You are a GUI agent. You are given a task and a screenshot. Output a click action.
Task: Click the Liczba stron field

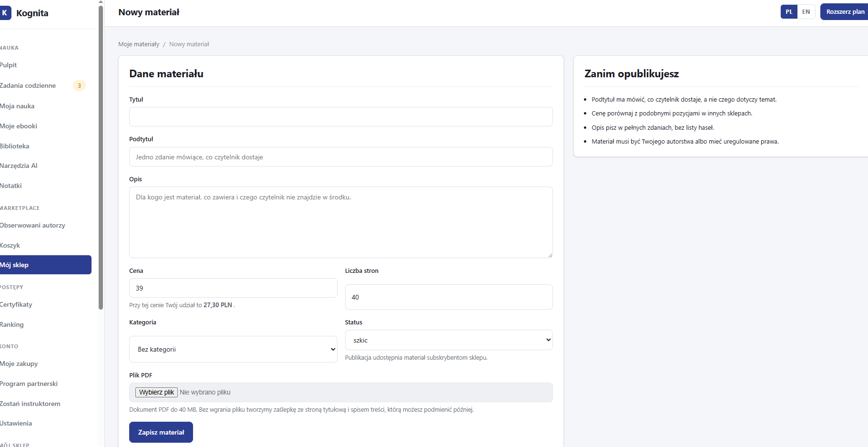[449, 297]
